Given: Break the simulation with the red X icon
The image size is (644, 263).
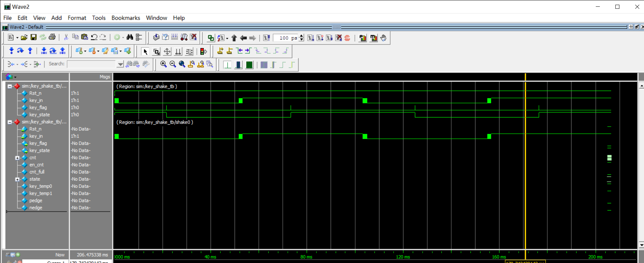Looking at the screenshot, I should [339, 38].
